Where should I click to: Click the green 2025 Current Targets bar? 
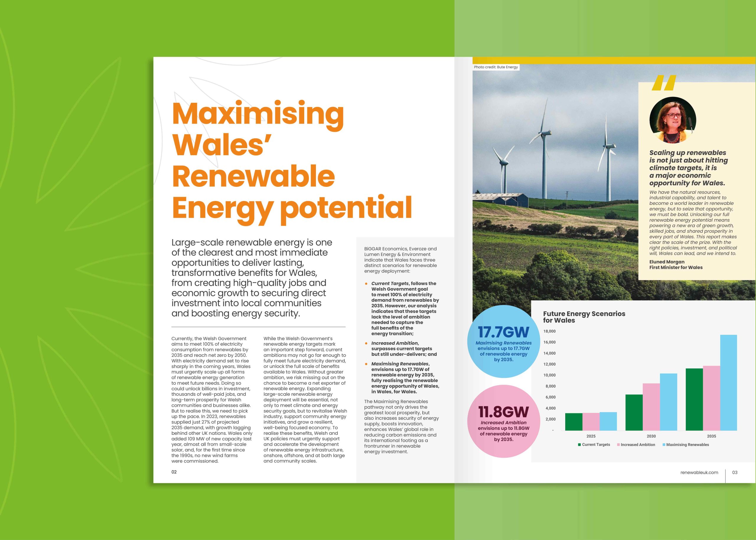tap(573, 422)
